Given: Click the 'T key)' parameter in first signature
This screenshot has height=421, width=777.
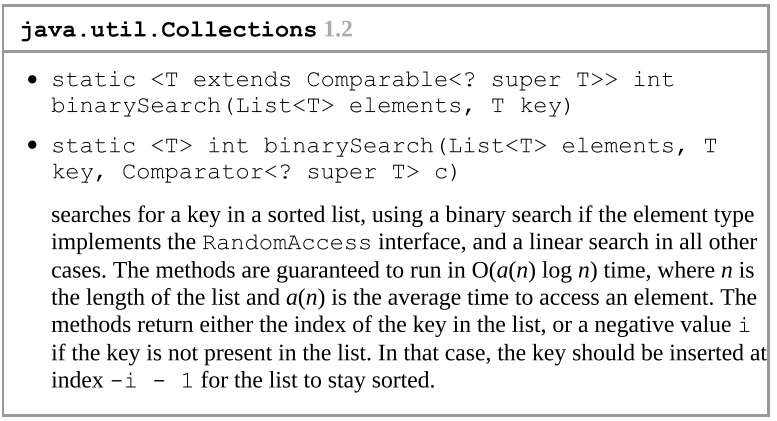Looking at the screenshot, I should click(532, 106).
